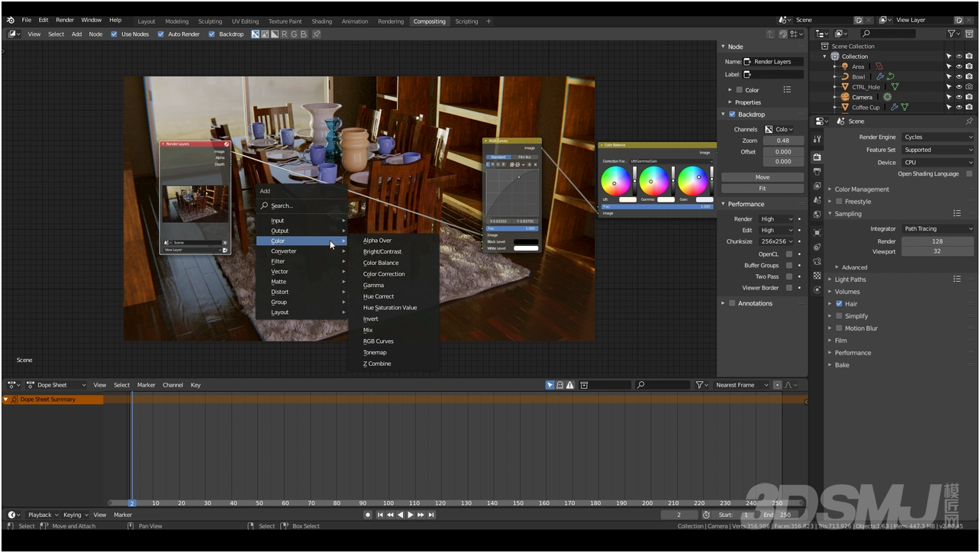Click the Fit backdrop button
The image size is (980, 553).
[762, 188]
